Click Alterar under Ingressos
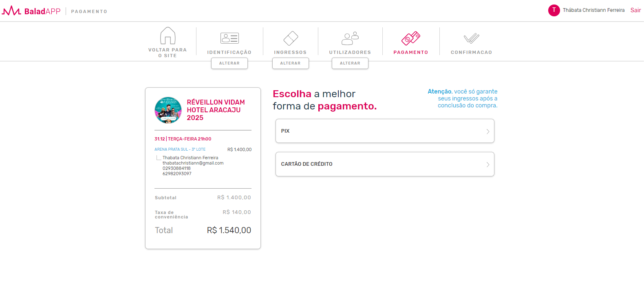This screenshot has width=644, height=285. pos(291,63)
